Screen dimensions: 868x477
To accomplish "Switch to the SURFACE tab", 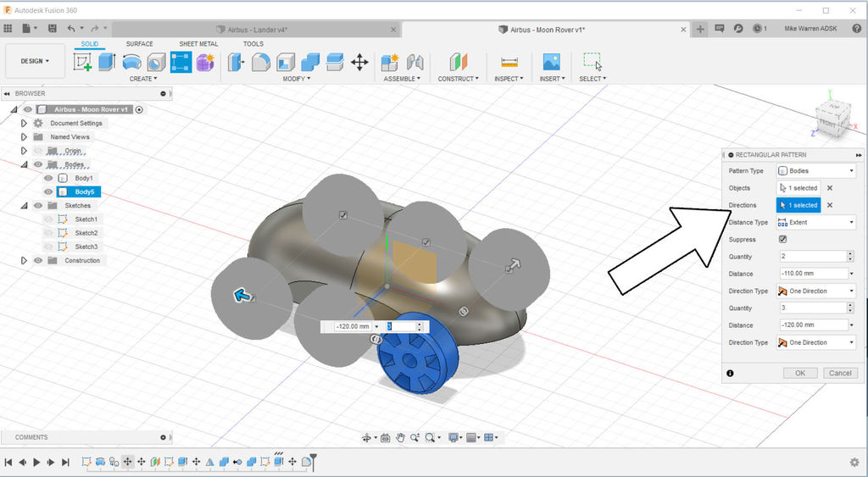I will (140, 44).
